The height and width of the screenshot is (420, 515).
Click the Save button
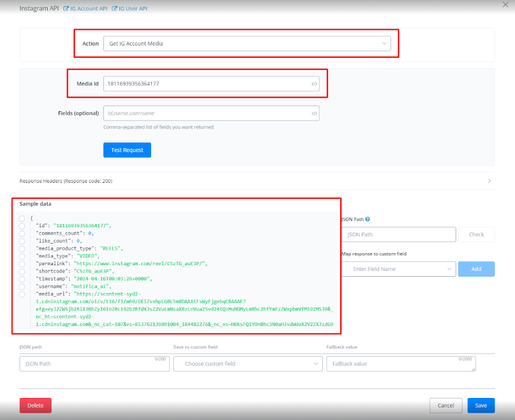tap(481, 405)
